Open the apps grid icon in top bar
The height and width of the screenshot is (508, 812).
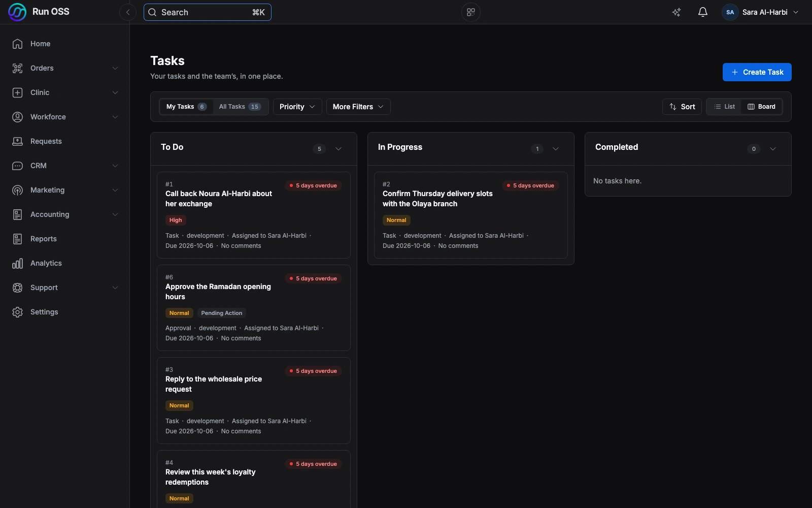coord(471,12)
